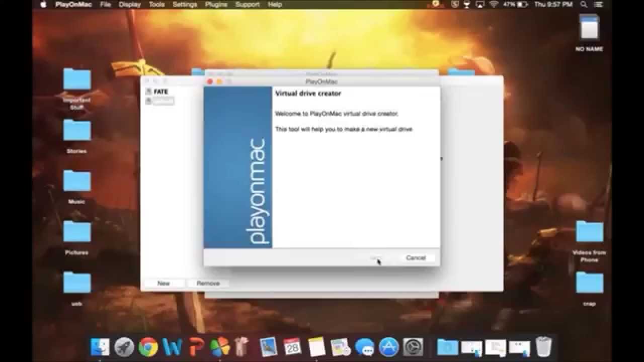The image size is (644, 362).
Task: Open the Help menu
Action: coord(274,5)
